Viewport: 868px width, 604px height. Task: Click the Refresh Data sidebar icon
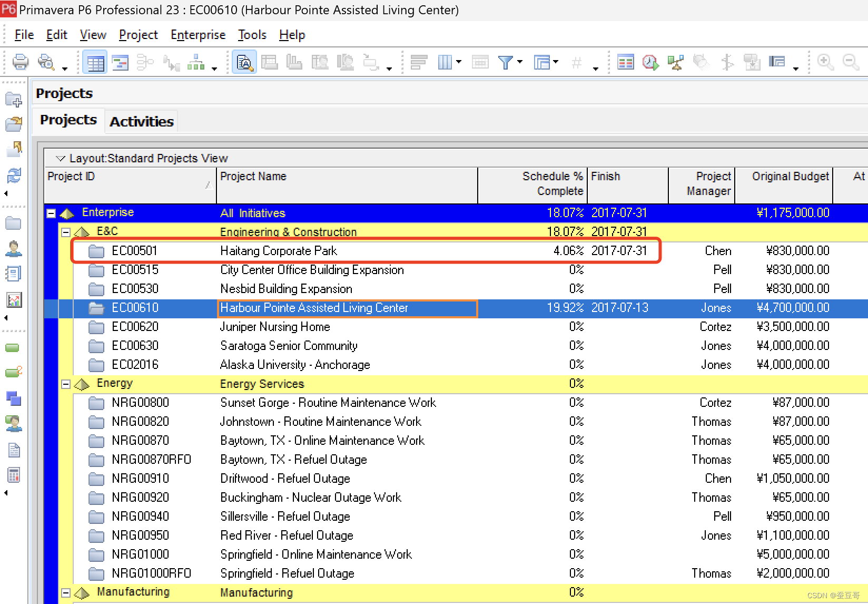14,175
